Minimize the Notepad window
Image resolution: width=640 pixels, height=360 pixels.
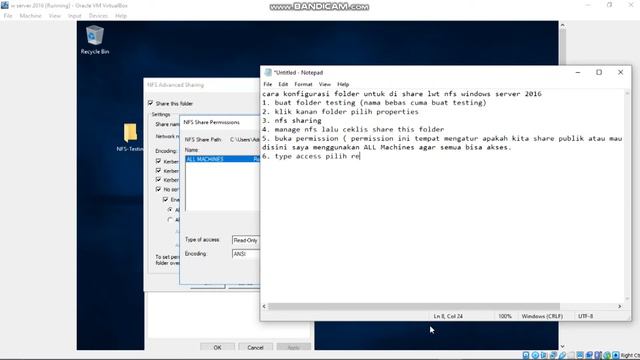click(578, 72)
